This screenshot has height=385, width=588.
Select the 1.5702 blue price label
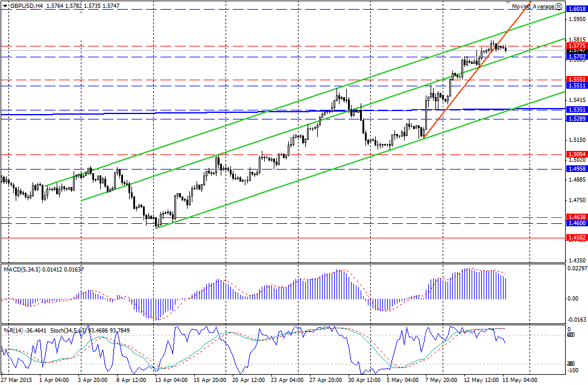coord(577,57)
